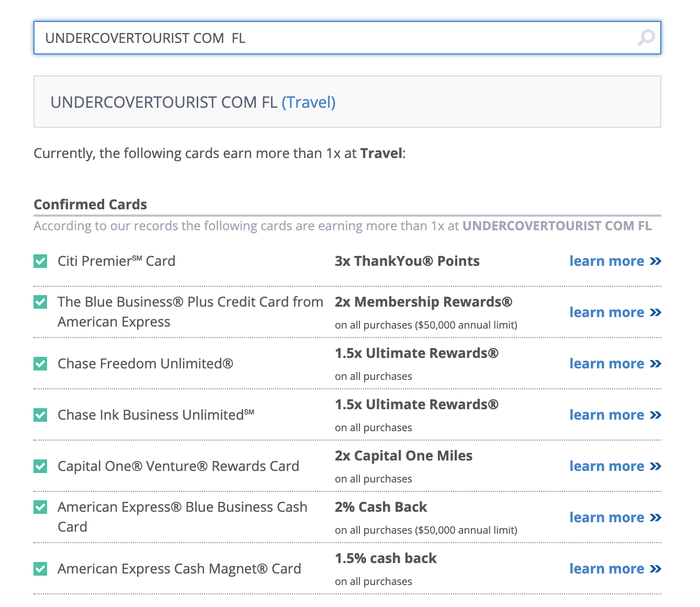Open learn more for Chase Ink Business Unlimited
Image resolution: width=700 pixels, height=607 pixels.
[x=615, y=415]
